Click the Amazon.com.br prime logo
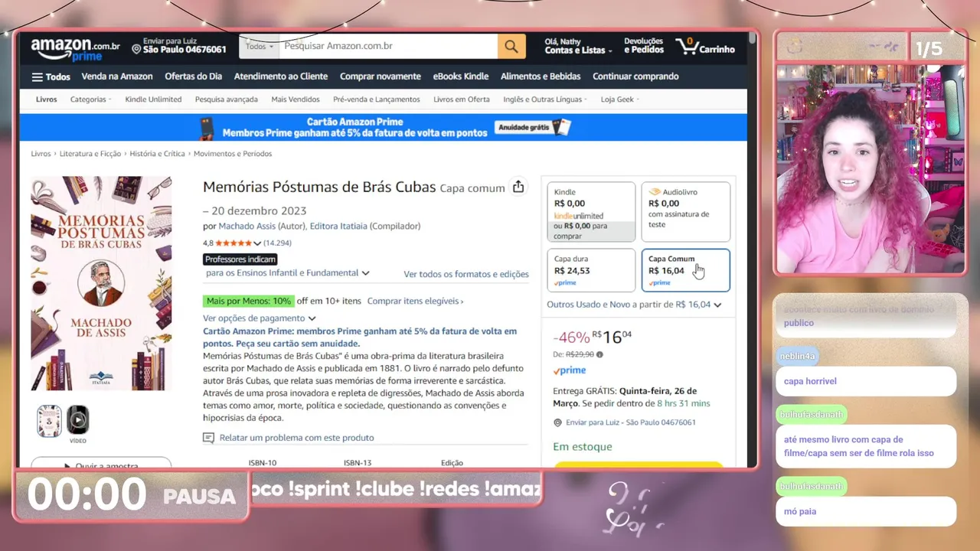 (x=75, y=49)
